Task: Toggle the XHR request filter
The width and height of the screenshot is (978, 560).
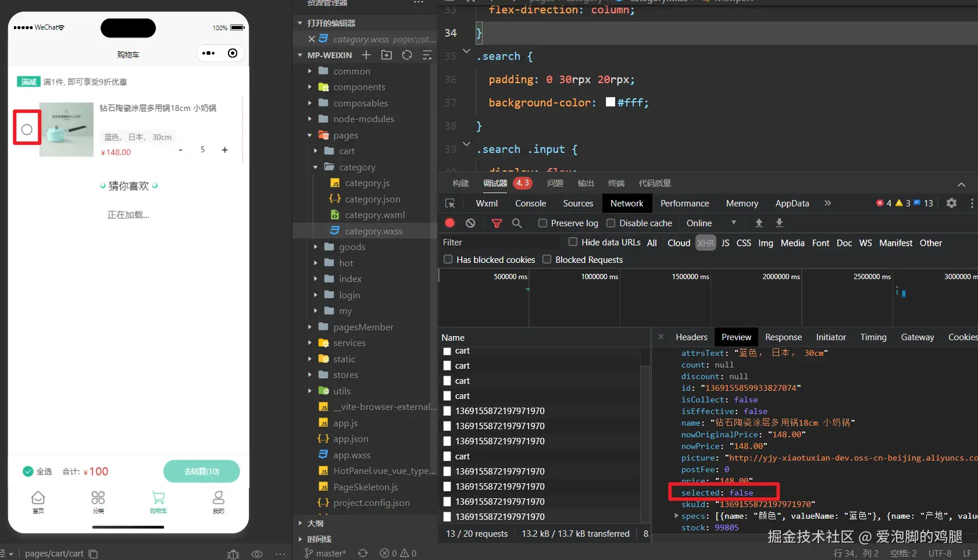Action: pyautogui.click(x=706, y=242)
